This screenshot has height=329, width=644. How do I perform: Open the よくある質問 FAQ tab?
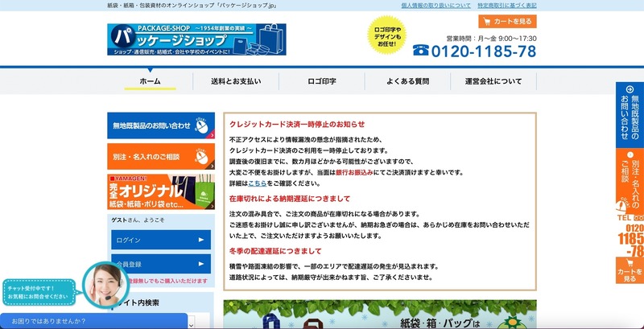407,81
